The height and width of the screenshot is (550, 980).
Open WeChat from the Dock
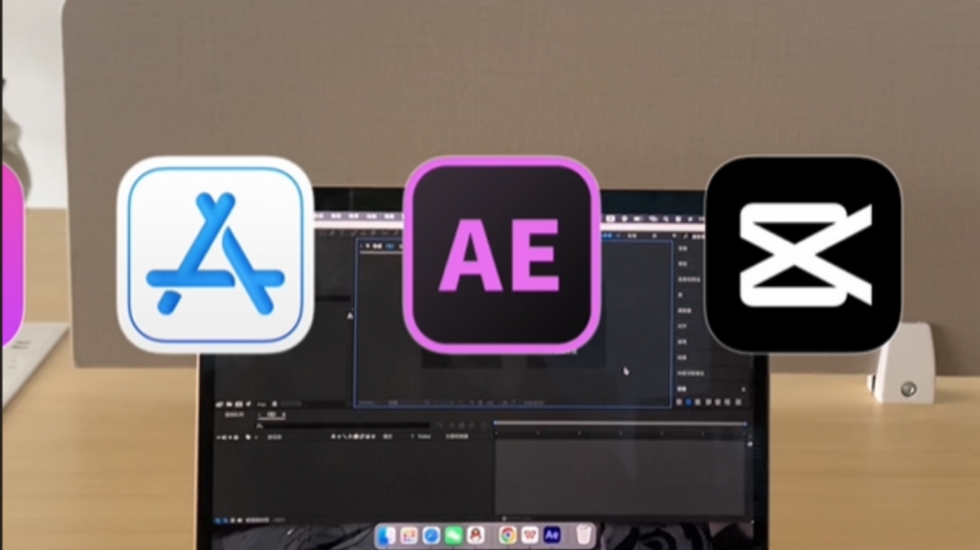(453, 536)
